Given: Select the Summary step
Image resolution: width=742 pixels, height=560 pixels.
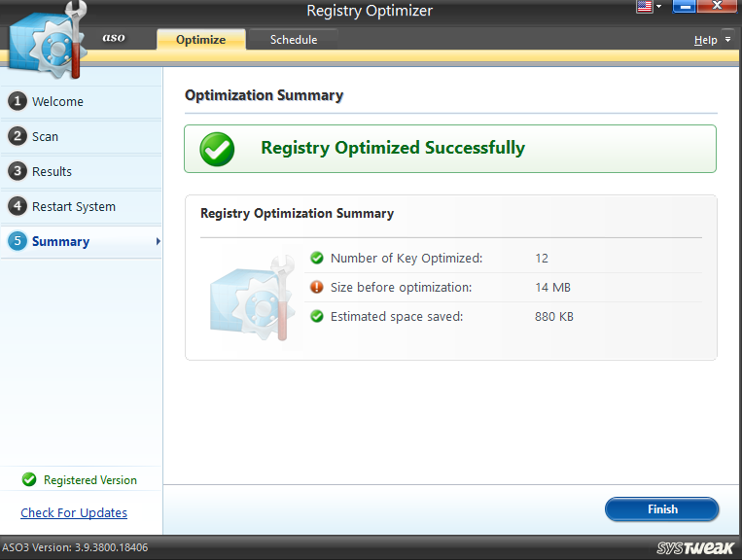Looking at the screenshot, I should 81,241.
